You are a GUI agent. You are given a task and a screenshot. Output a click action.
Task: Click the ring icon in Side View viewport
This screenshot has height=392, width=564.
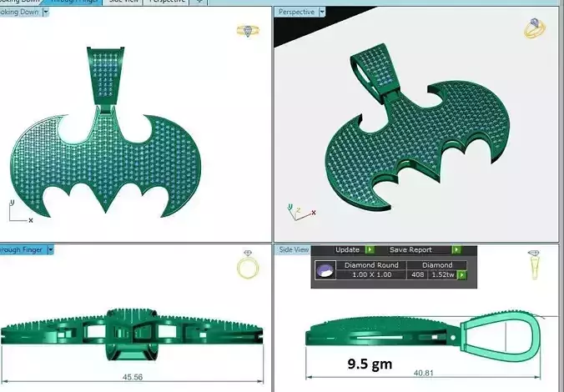[534, 264]
